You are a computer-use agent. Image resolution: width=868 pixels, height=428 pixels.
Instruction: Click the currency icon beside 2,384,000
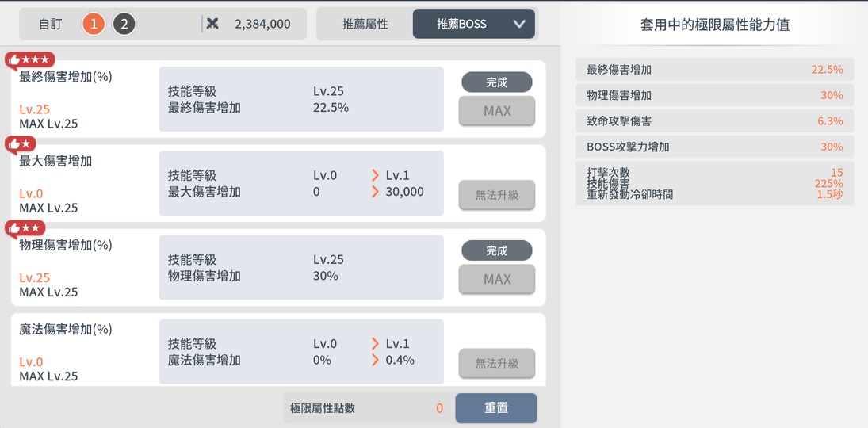click(212, 24)
